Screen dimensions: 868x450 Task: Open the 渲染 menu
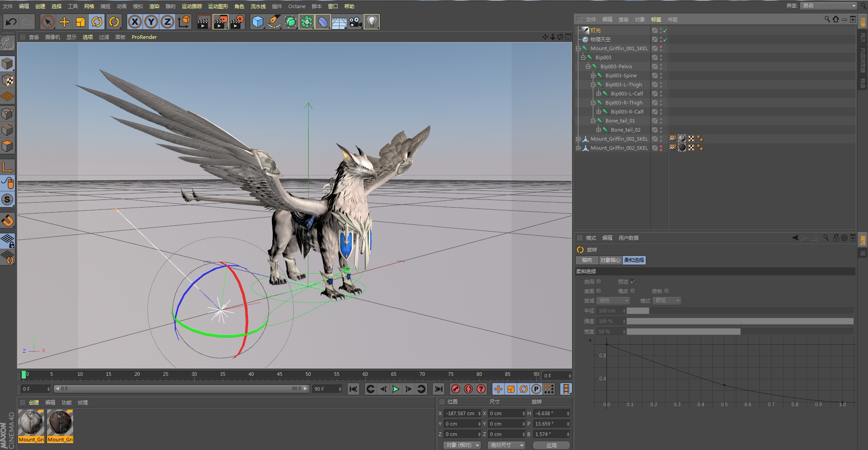tap(154, 6)
